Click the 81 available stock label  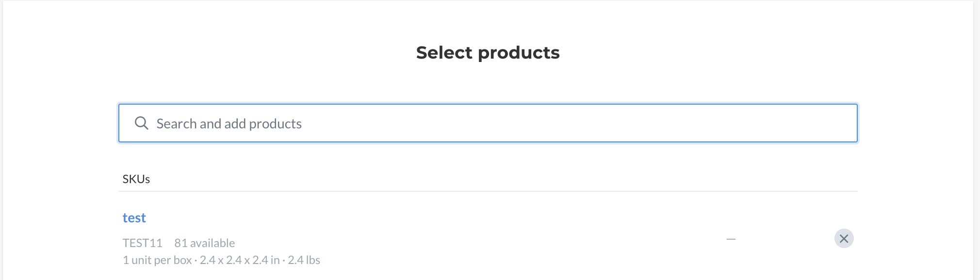point(204,243)
